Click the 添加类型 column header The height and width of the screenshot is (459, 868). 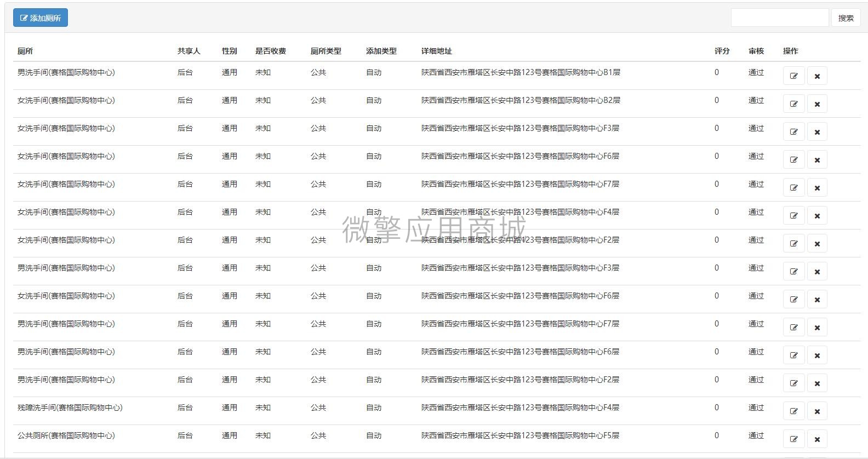click(x=381, y=51)
